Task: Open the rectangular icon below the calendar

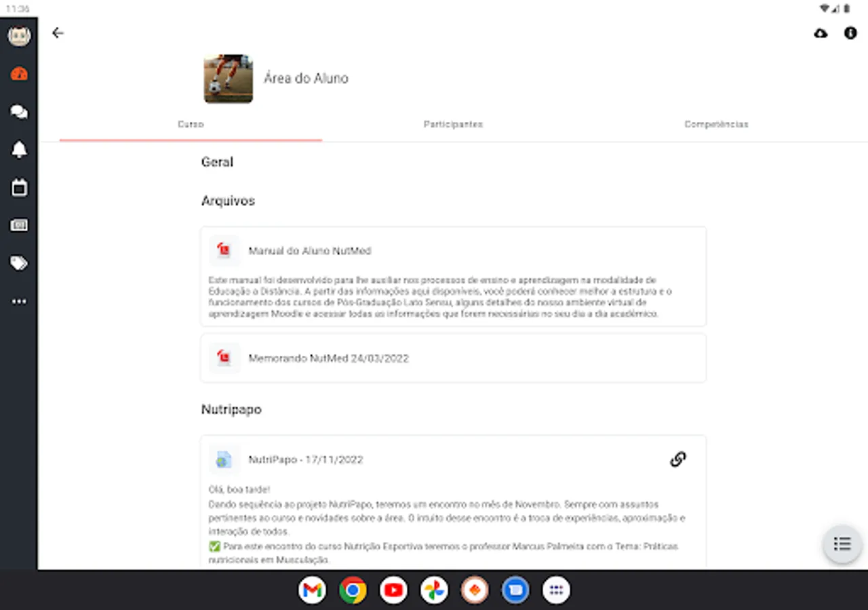Action: pos(19,225)
